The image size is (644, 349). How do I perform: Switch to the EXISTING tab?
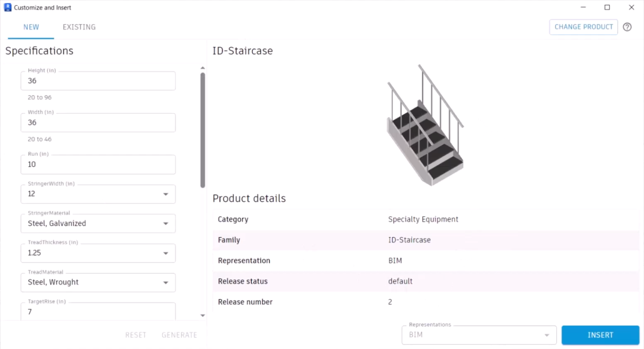click(x=79, y=27)
